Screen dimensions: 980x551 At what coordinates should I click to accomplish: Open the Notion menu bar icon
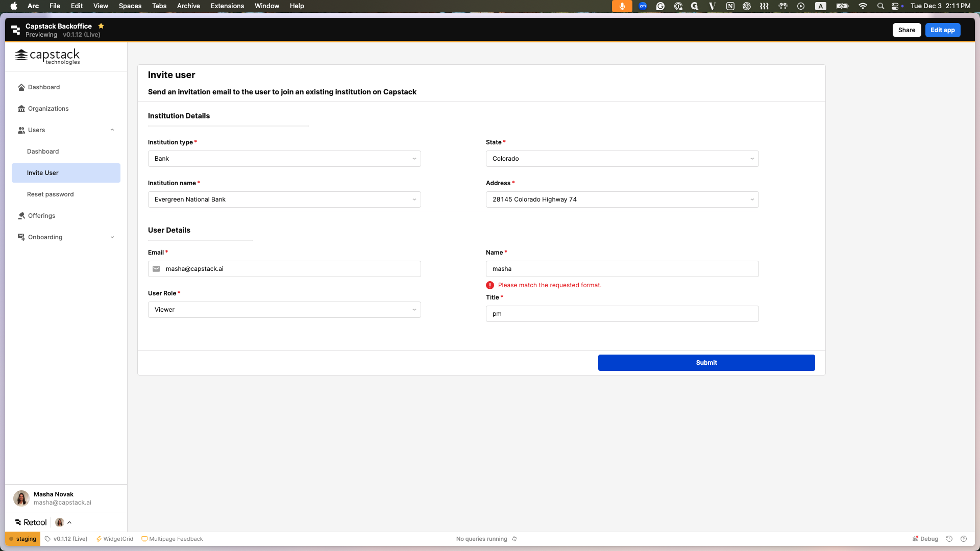pos(730,6)
